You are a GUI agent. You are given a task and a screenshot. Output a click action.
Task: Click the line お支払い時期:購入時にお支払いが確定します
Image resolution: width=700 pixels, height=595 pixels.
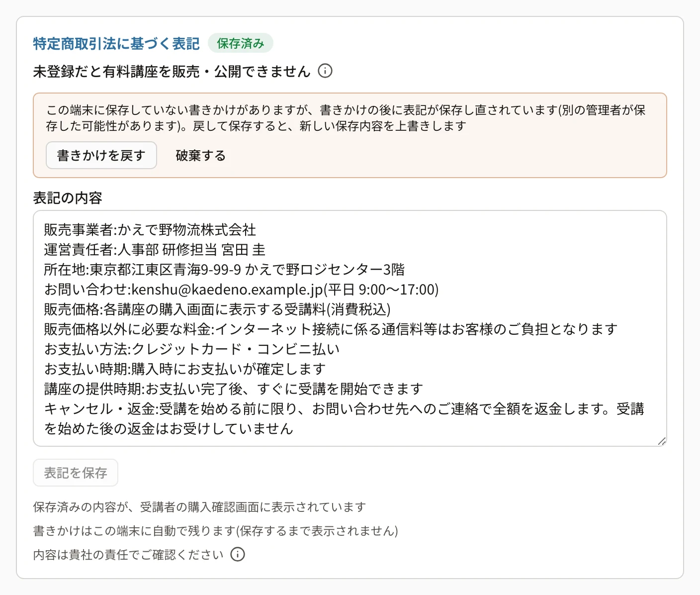tap(185, 369)
